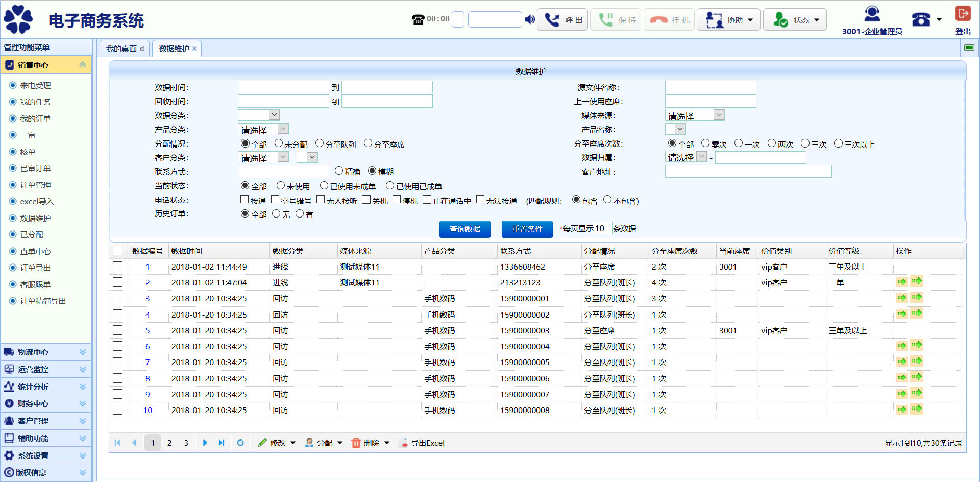Click the 每页显示 rows count field
This screenshot has width=980, height=482.
pos(603,228)
